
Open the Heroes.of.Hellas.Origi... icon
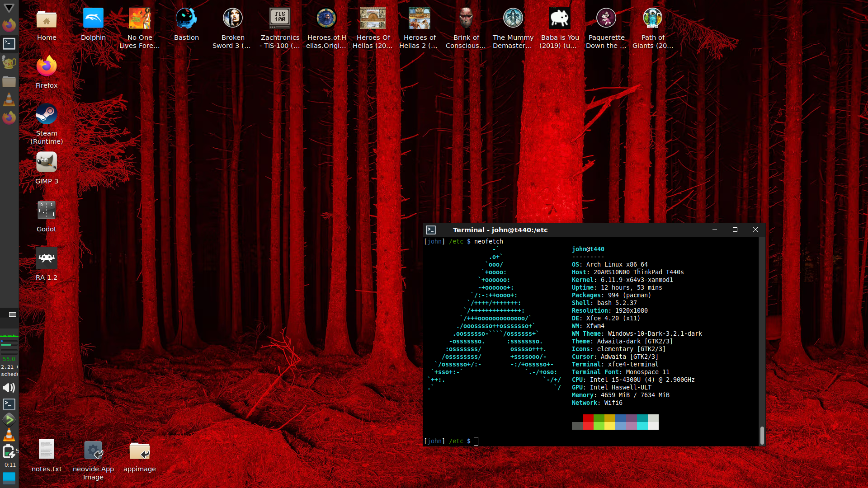point(326,28)
